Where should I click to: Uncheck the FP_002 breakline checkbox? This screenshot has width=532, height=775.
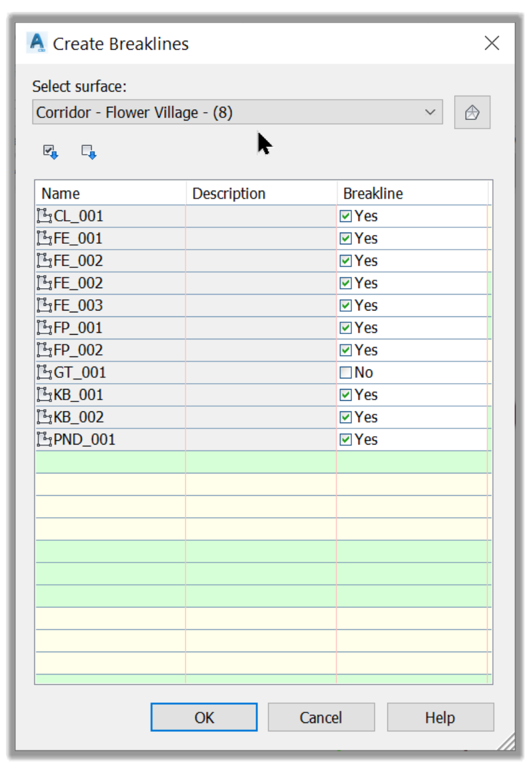coord(346,350)
